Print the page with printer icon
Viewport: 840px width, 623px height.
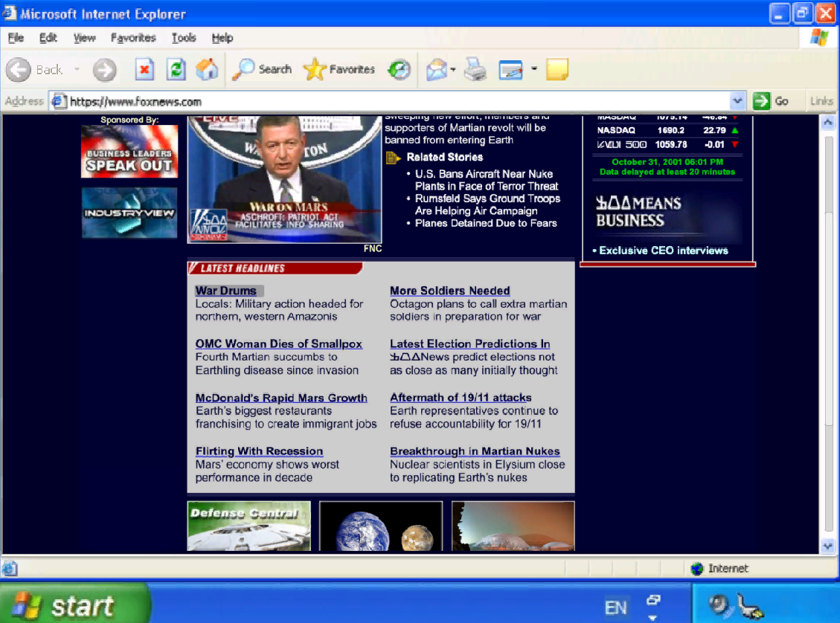point(475,70)
